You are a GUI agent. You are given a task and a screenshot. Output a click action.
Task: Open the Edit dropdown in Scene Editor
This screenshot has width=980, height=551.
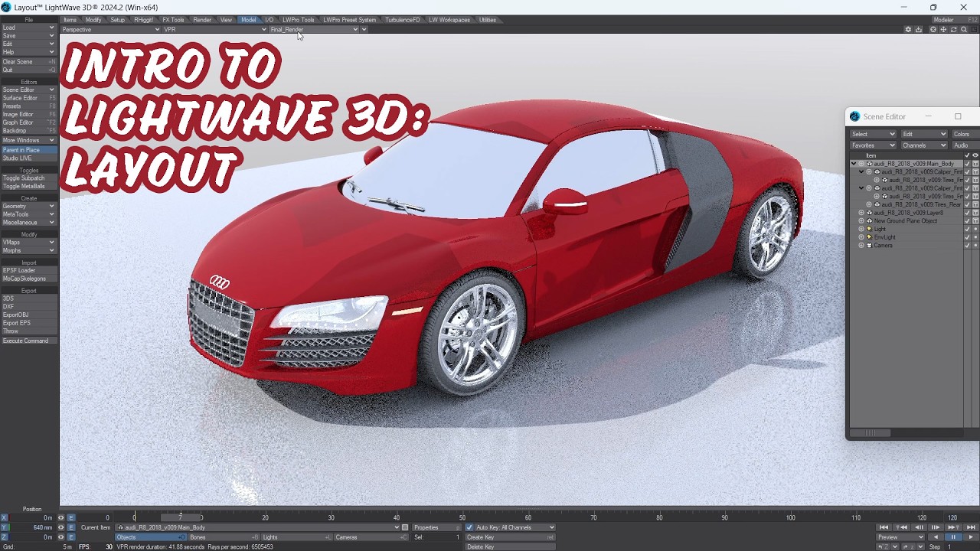[924, 134]
